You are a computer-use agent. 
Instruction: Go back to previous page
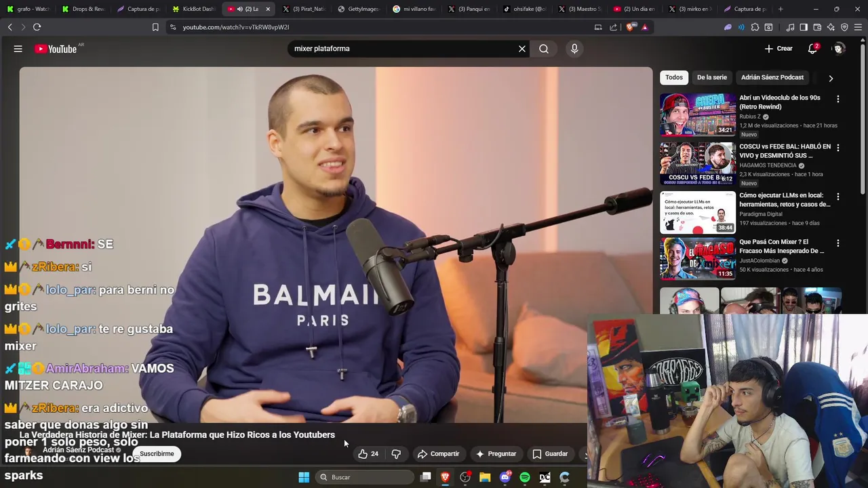click(9, 27)
